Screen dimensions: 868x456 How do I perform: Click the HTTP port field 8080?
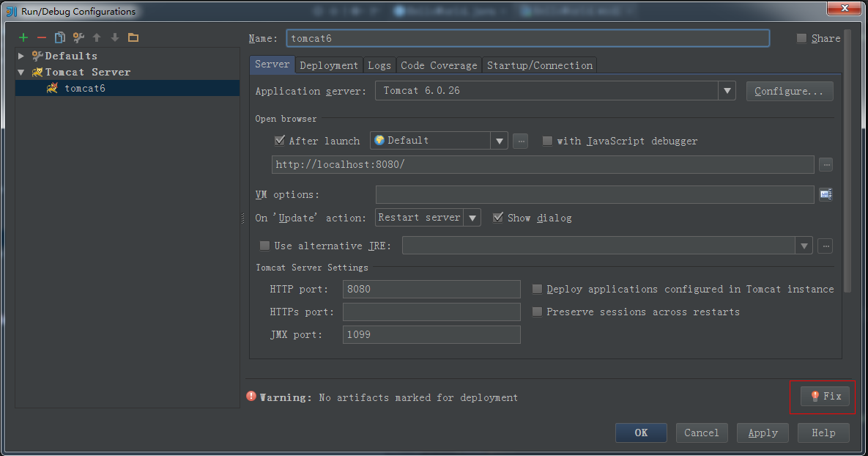pos(431,290)
